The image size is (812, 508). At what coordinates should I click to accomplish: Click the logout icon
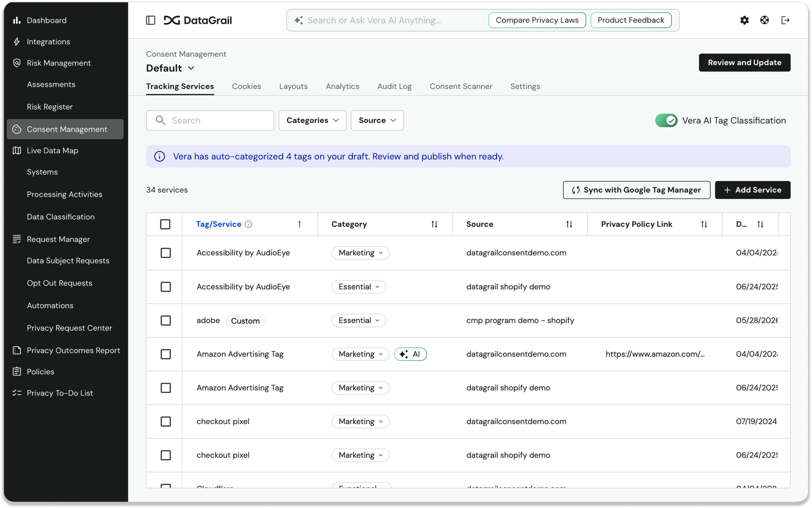pos(785,20)
